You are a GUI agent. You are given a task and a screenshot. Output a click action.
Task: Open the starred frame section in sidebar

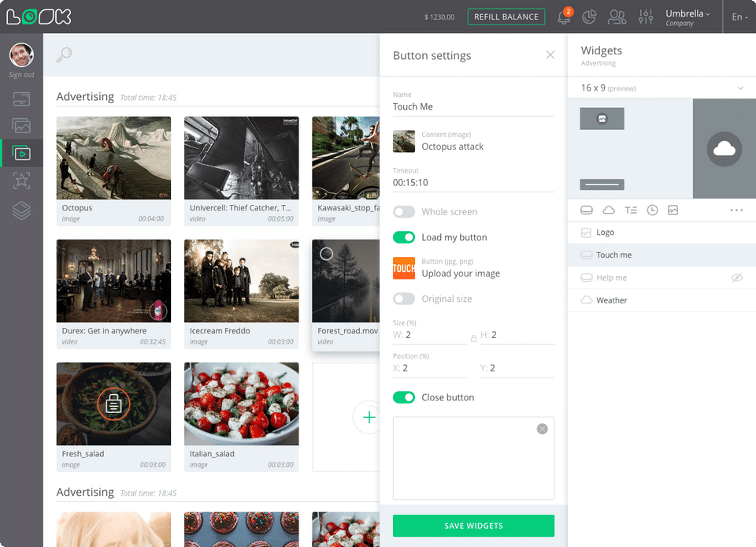tap(21, 180)
